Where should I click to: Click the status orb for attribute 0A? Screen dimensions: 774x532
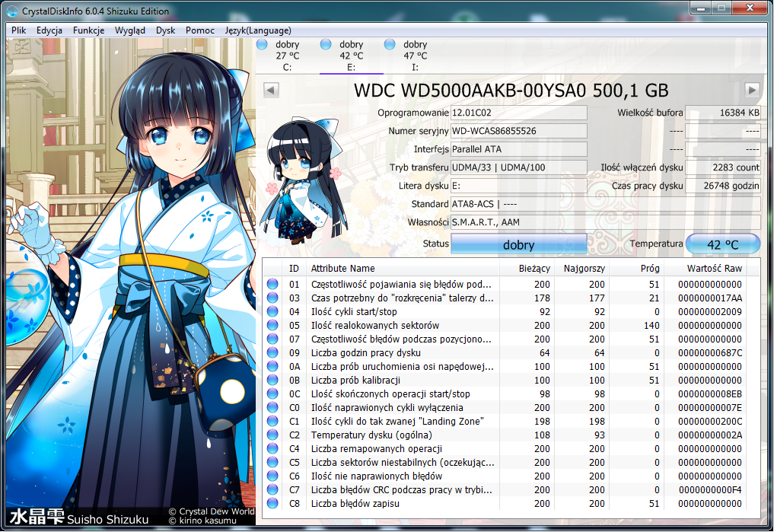pyautogui.click(x=272, y=366)
